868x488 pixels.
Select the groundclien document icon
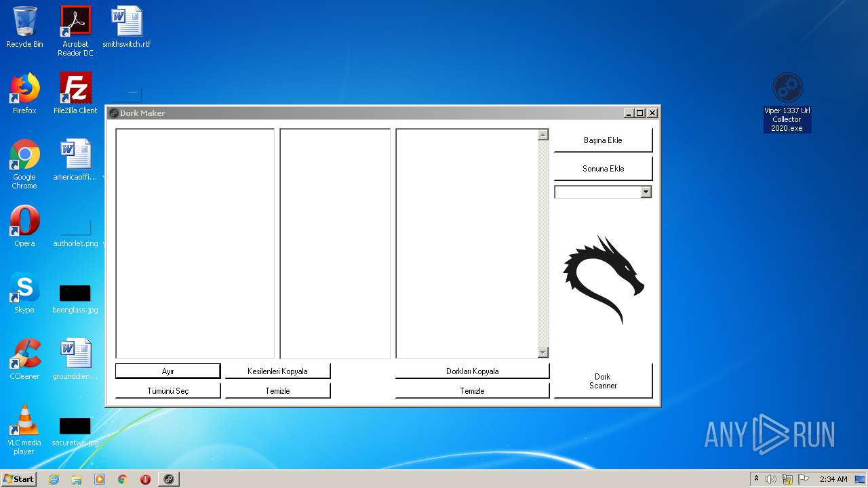coord(75,359)
